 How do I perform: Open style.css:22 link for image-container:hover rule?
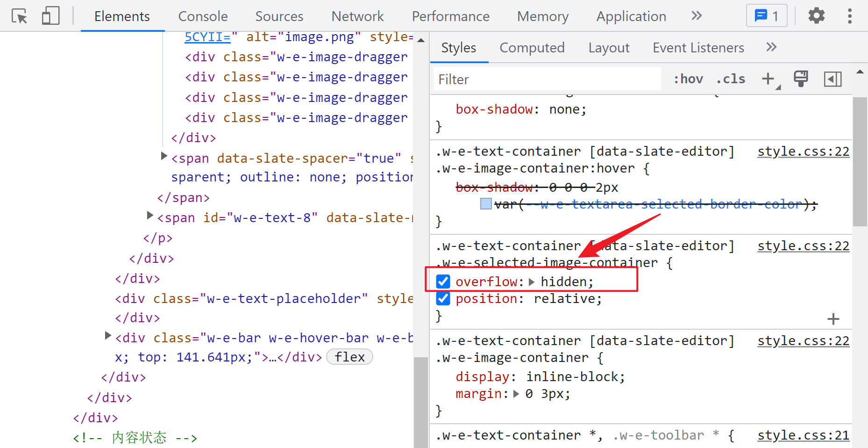point(803,152)
